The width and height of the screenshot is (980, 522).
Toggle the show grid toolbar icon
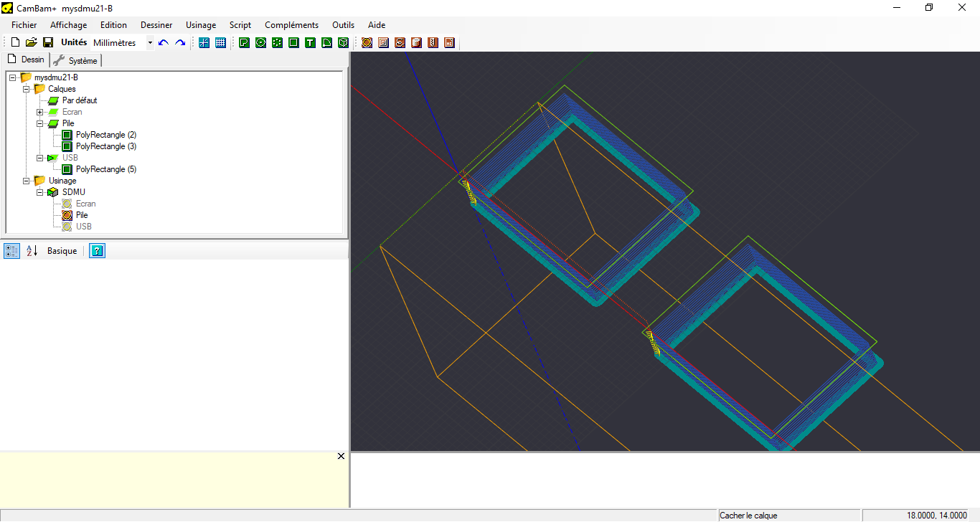[220, 43]
